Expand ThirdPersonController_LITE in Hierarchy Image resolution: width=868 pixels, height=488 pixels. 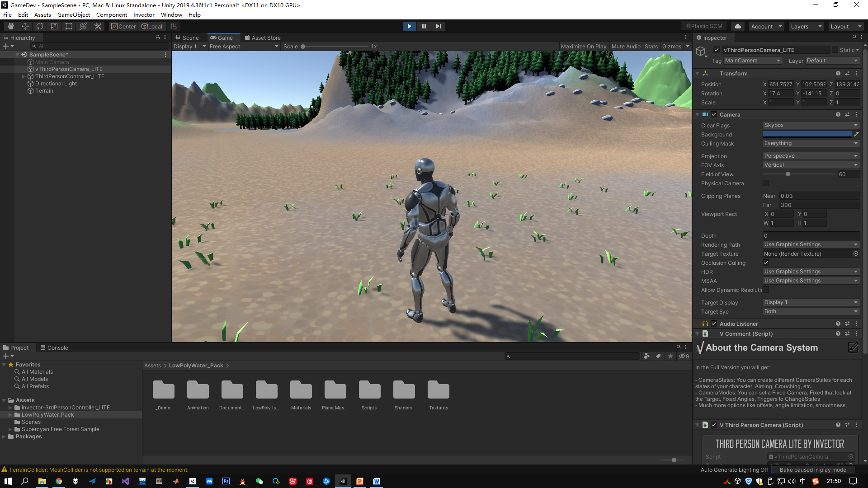[24, 76]
